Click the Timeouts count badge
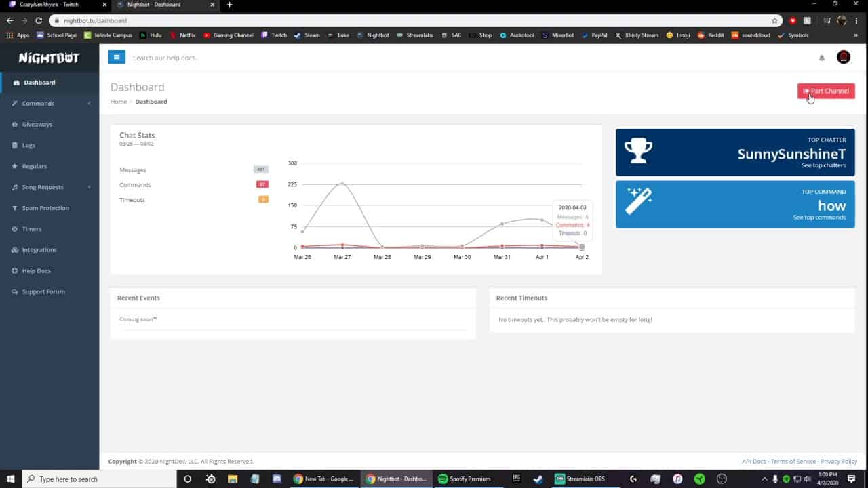Screen dimensions: 868x488 263,199
